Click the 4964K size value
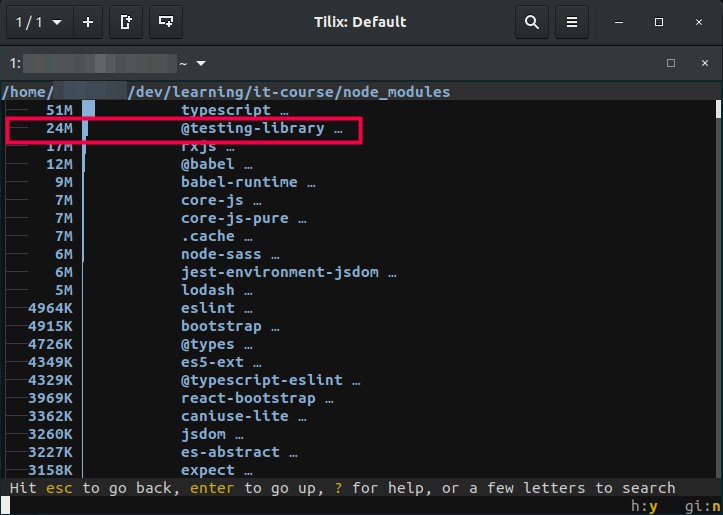The width and height of the screenshot is (723, 515). coord(50,308)
